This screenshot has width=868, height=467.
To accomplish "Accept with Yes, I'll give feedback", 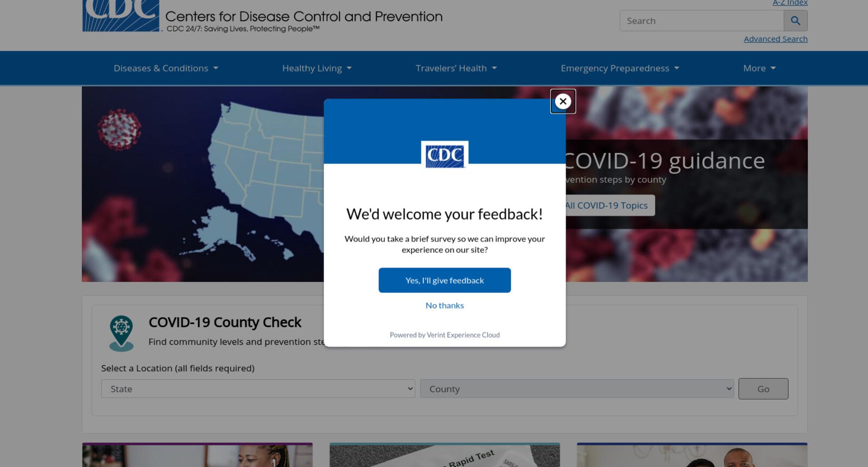I will (x=445, y=280).
